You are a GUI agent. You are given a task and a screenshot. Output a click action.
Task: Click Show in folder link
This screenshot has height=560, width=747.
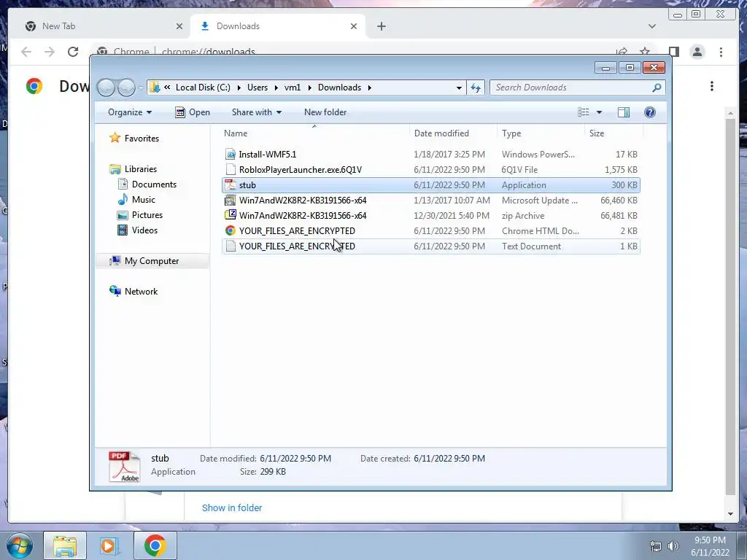232,507
